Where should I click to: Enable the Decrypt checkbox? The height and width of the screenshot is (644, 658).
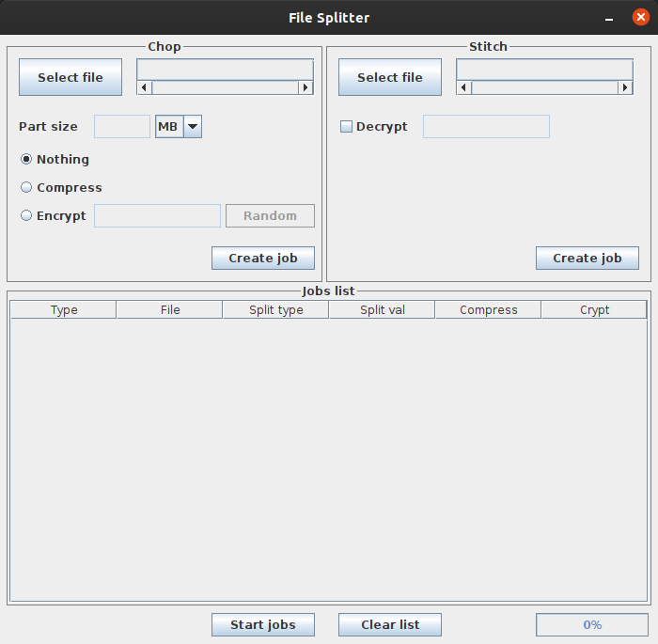[x=346, y=127]
